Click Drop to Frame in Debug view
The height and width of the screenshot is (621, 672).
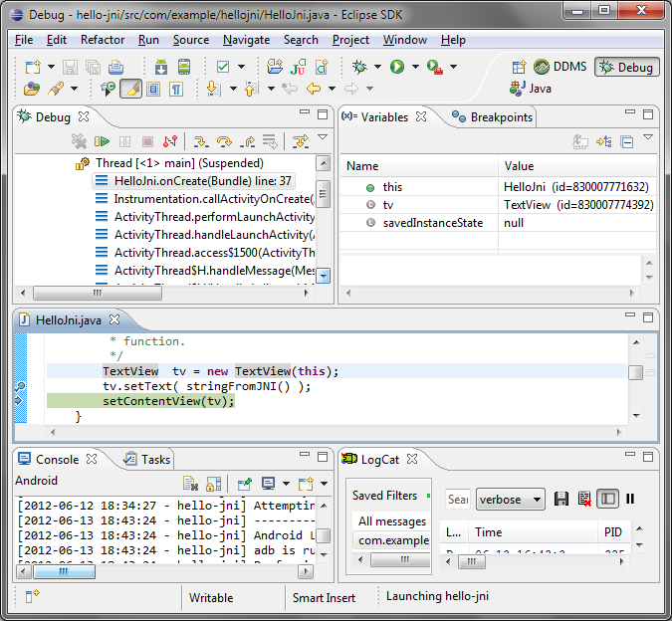[x=270, y=141]
